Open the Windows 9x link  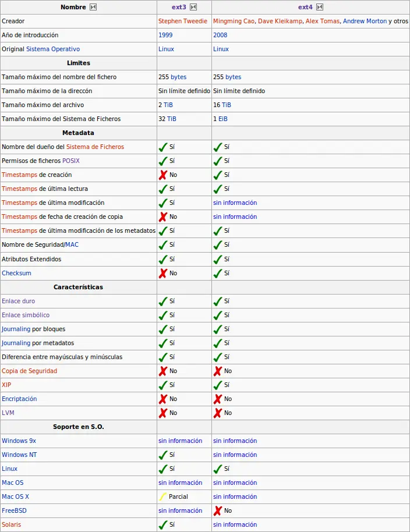(x=19, y=441)
